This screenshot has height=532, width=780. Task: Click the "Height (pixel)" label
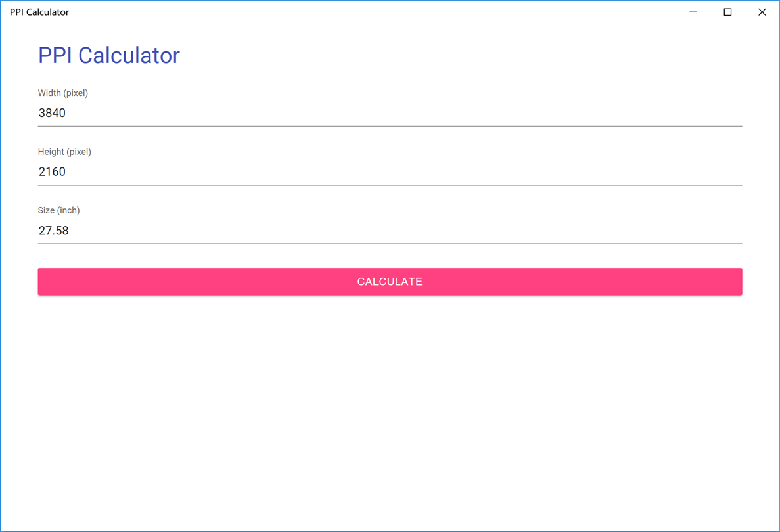tap(64, 152)
